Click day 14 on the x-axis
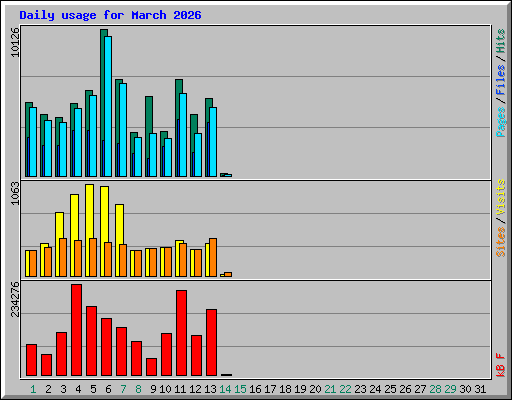This screenshot has width=512, height=400. click(225, 389)
